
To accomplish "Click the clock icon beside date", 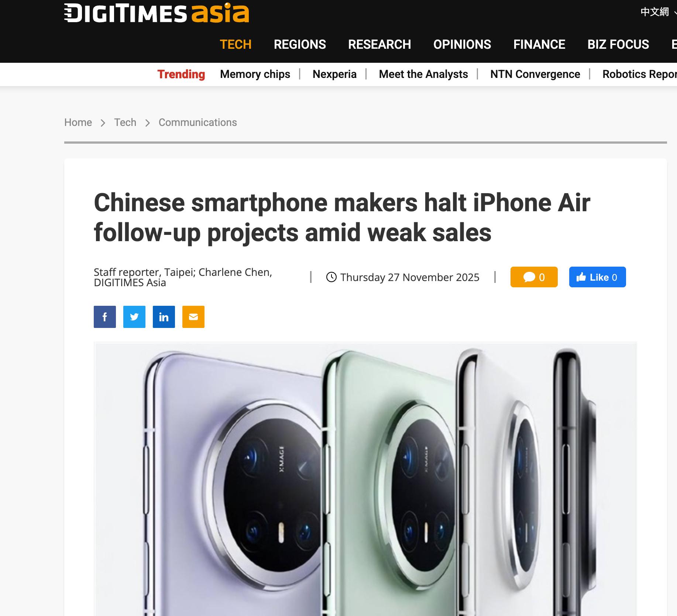I will point(331,277).
